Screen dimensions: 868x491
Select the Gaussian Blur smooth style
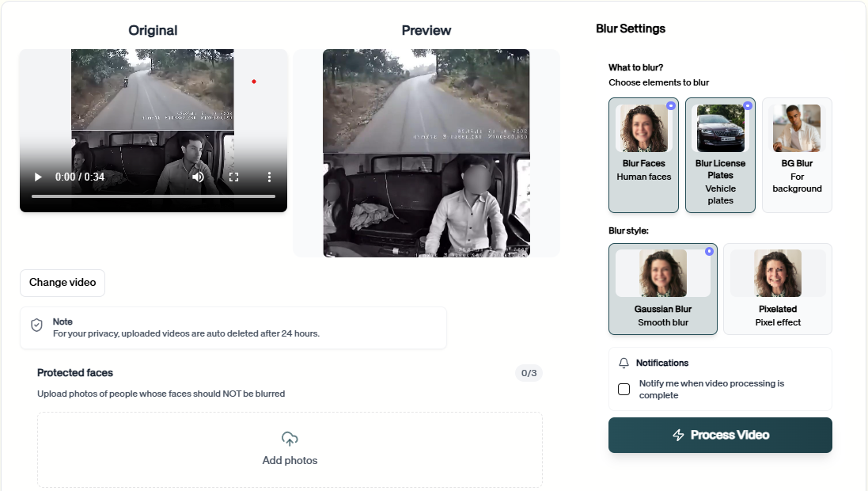(x=662, y=288)
